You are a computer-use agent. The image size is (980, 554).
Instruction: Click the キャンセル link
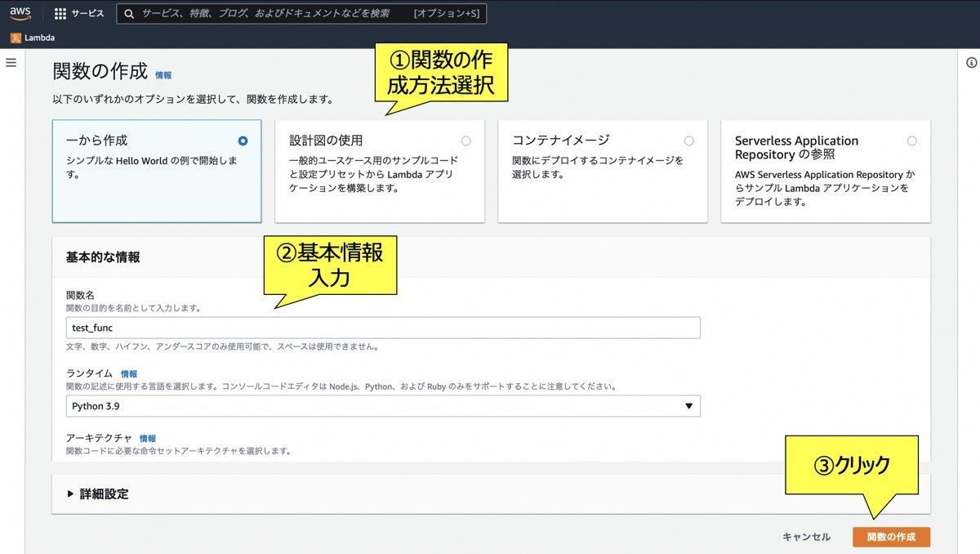(807, 537)
